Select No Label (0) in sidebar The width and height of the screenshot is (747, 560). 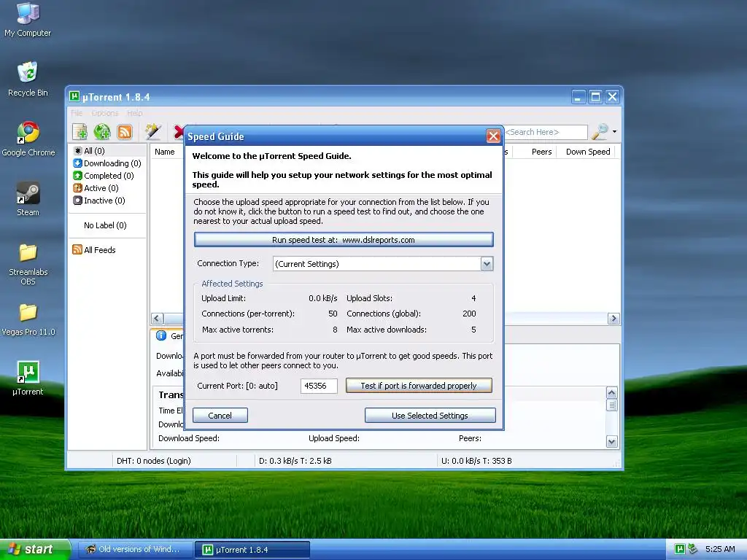click(x=105, y=225)
